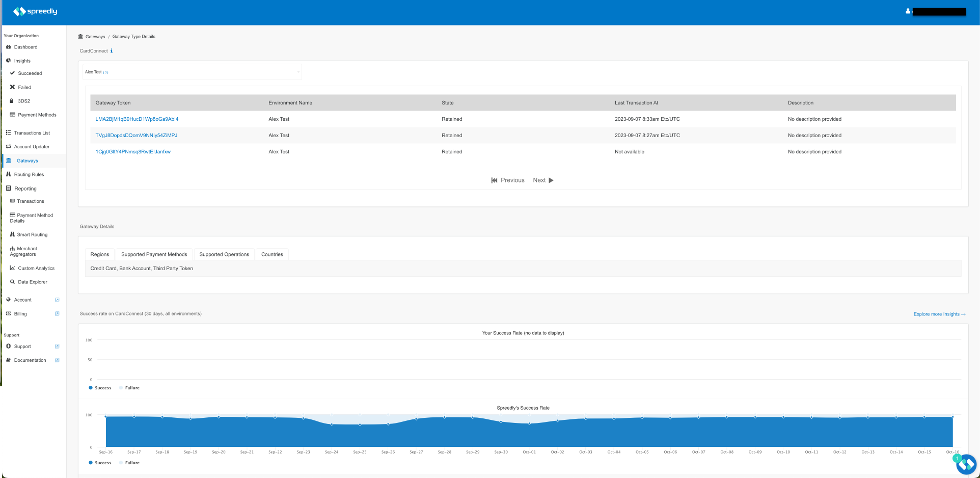The image size is (980, 478).
Task: Click the Data Explorer magnifier icon
Action: pos(12,282)
